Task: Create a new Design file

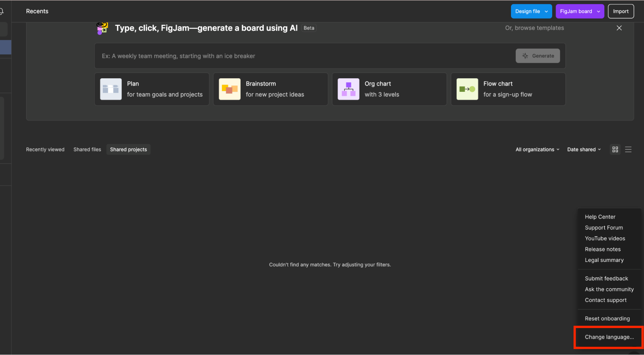Action: click(x=528, y=12)
